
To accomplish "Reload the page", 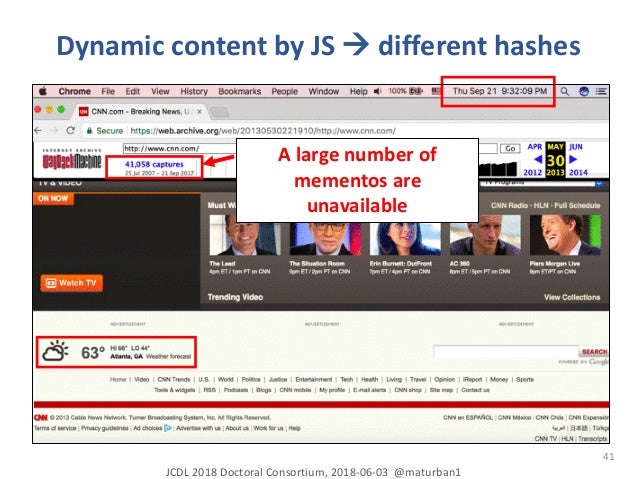I will pyautogui.click(x=70, y=131).
